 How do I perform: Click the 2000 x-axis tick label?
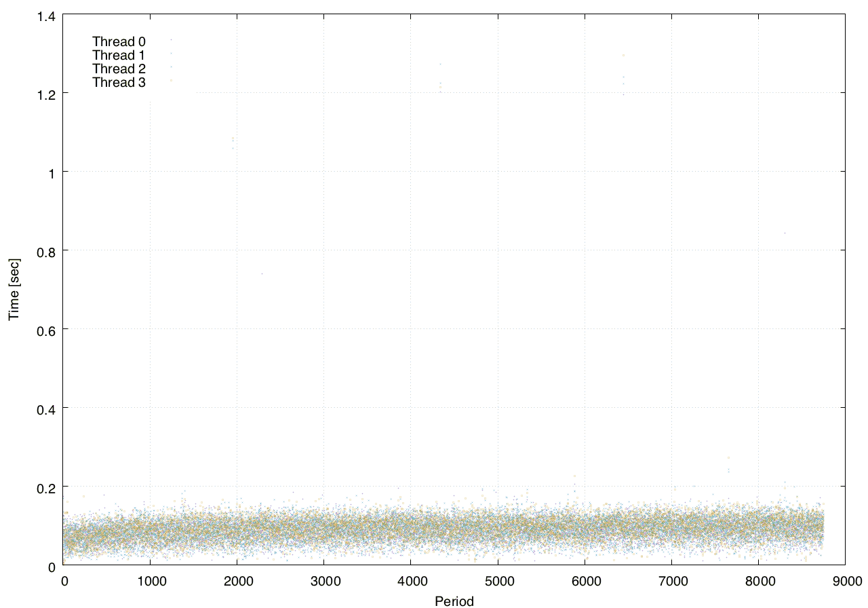[237, 581]
